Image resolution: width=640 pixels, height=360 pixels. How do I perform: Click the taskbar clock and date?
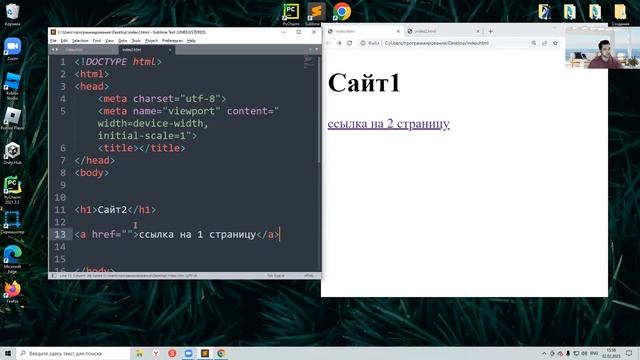pos(611,353)
